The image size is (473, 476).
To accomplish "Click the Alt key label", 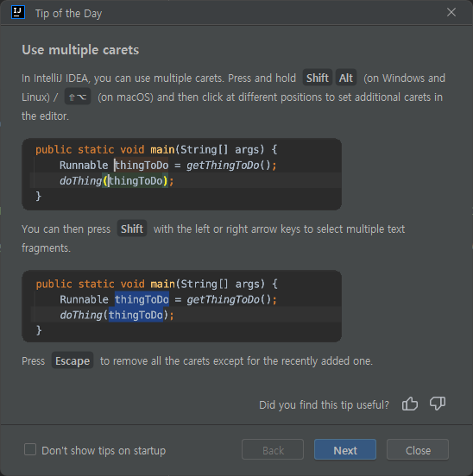I will tap(346, 78).
